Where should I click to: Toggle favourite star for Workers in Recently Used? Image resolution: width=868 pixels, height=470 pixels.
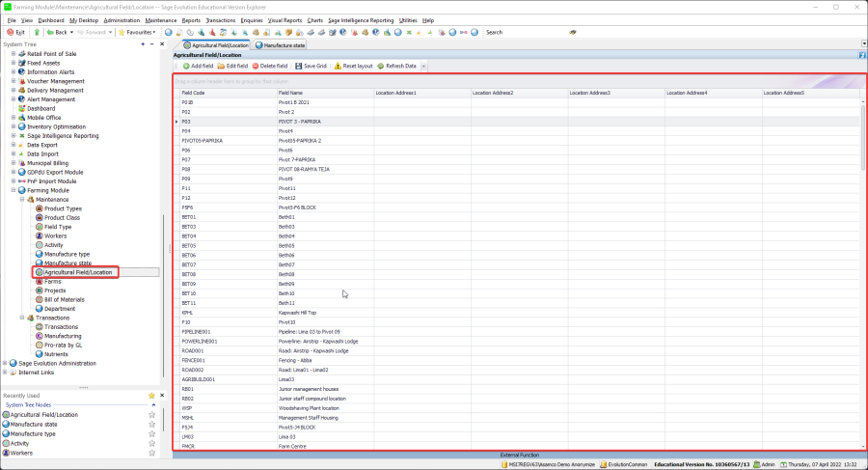click(x=151, y=453)
